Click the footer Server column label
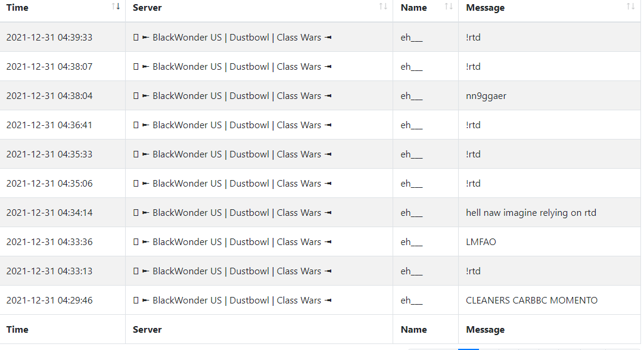644x350 pixels. 147,330
